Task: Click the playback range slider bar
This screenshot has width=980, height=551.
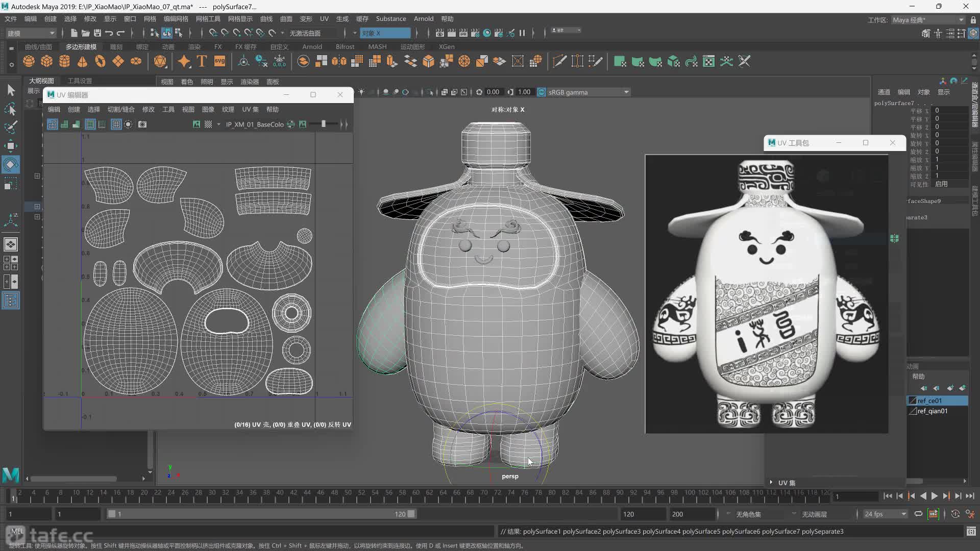Action: (261, 514)
